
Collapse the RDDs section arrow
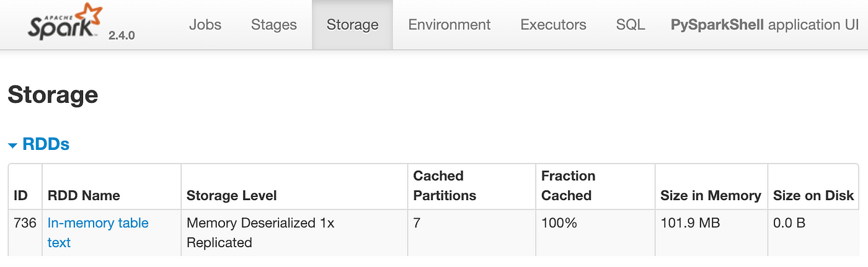tap(12, 146)
